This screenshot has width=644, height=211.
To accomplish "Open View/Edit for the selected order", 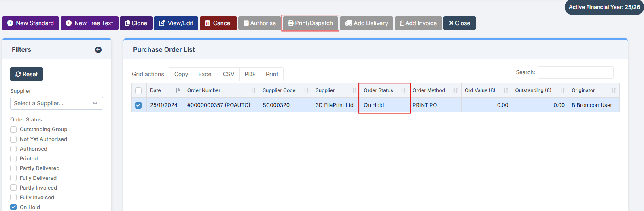I will (176, 23).
